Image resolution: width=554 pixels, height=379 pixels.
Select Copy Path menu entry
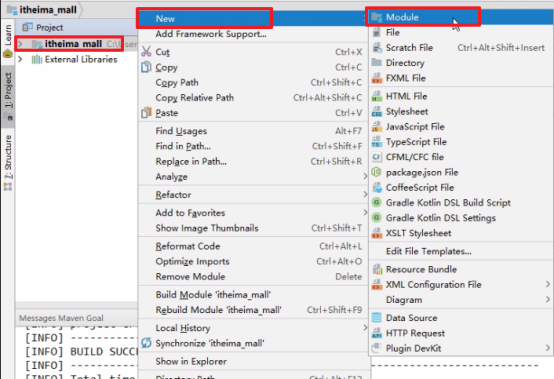coord(253,83)
